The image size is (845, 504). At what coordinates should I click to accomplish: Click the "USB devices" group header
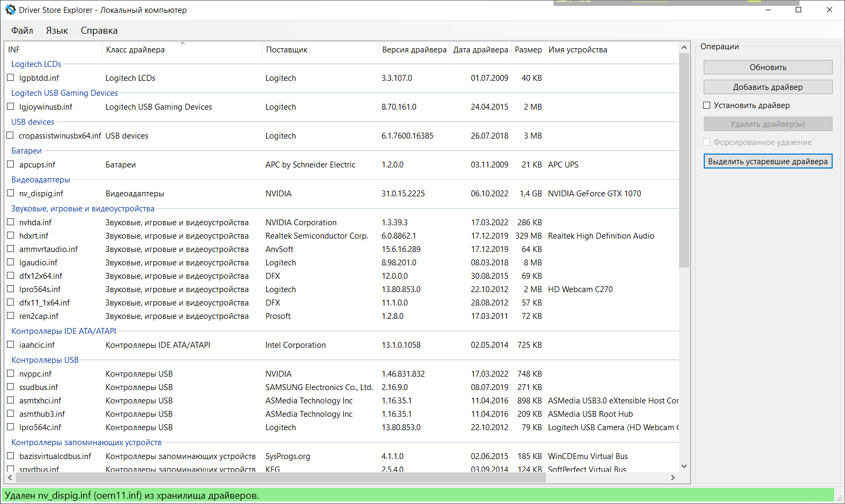pyautogui.click(x=33, y=122)
